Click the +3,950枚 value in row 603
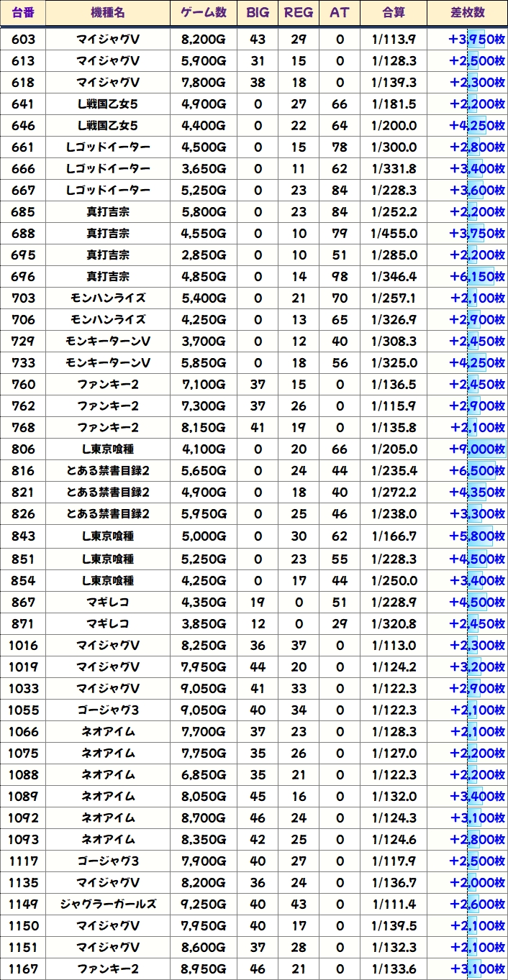The width and height of the screenshot is (508, 980). (x=476, y=40)
